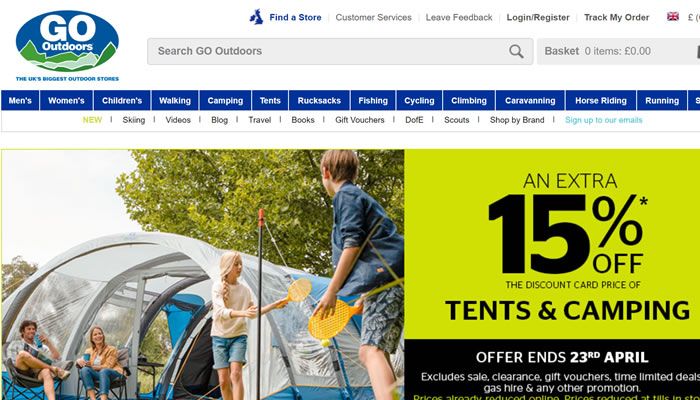Follow the Login/Register link

538,17
